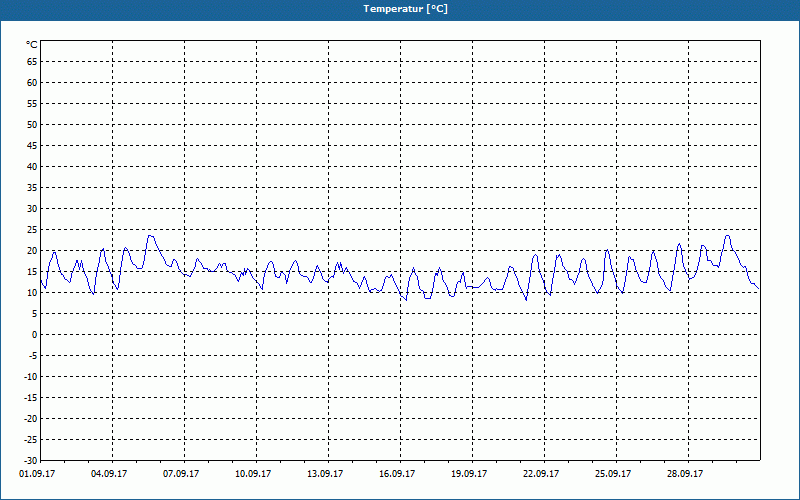Click the 'Temperatur [°C]' chart title
800x500 pixels.
click(x=406, y=9)
